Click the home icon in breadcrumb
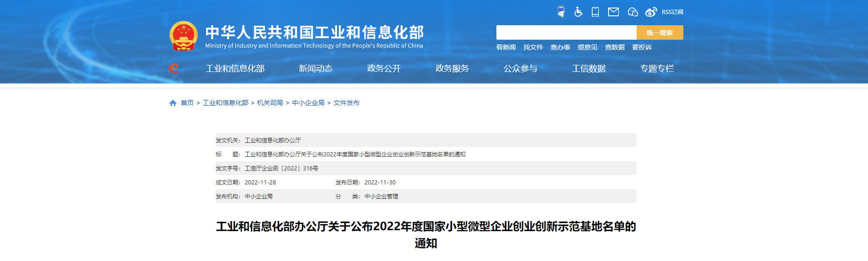Image resolution: width=868 pixels, height=261 pixels. coord(173,103)
